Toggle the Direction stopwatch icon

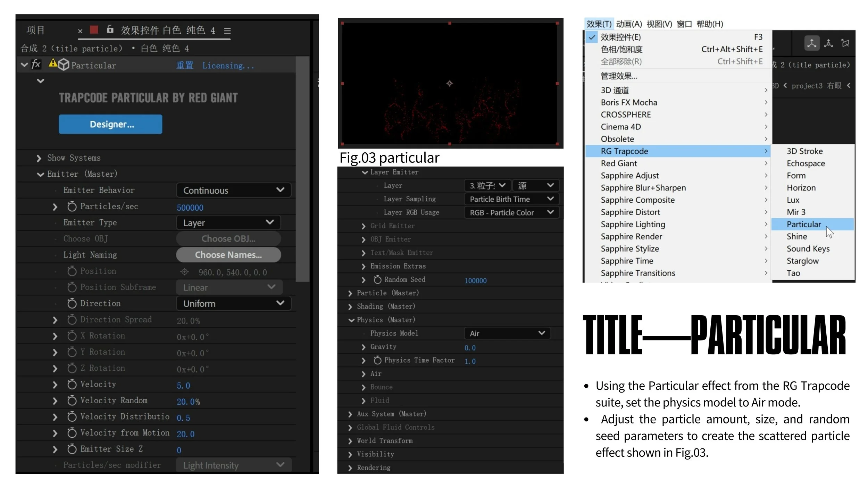click(72, 303)
